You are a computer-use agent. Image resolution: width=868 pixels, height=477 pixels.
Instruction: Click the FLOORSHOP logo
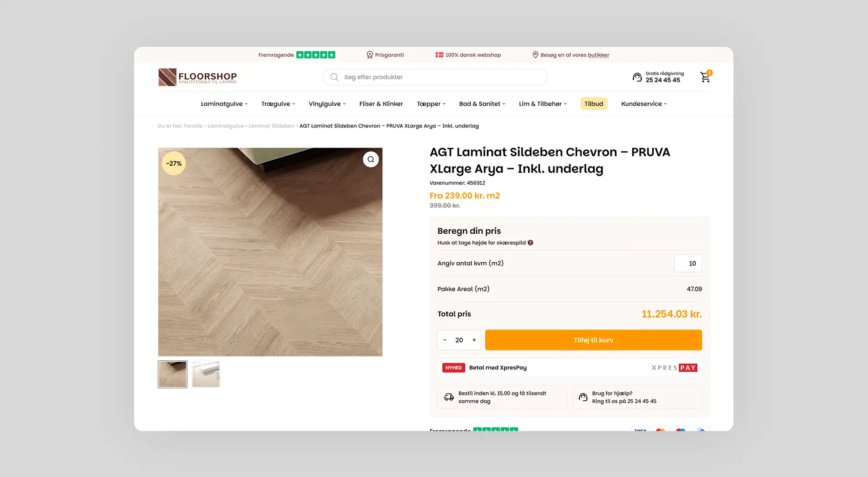(x=197, y=77)
